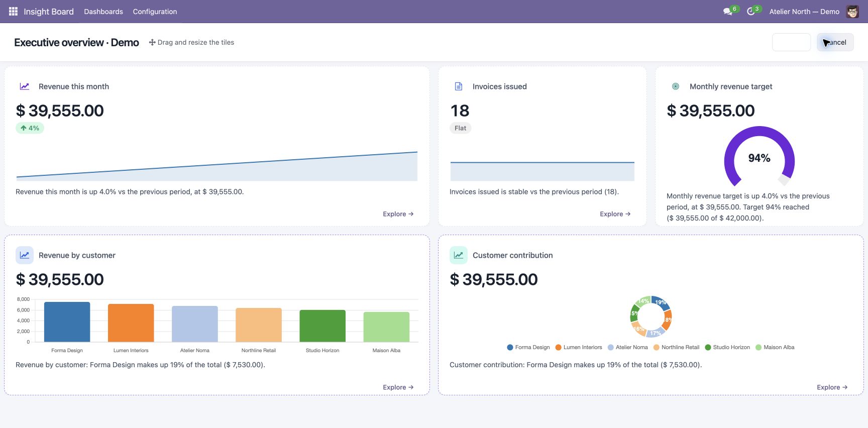Open the conversations icon with badge 6
This screenshot has height=428, width=868.
click(727, 11)
